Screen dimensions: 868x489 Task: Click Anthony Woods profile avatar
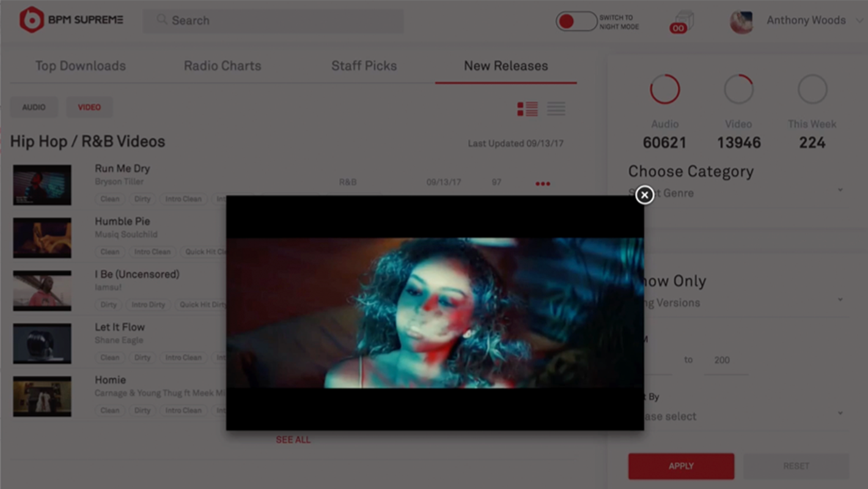(x=741, y=21)
